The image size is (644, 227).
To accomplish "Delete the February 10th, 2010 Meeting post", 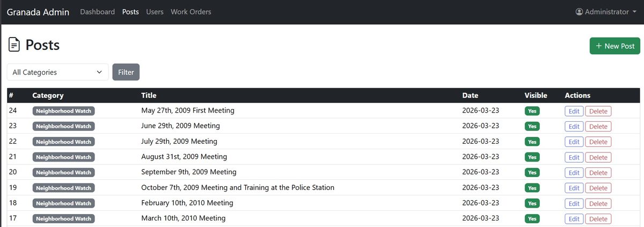I will pyautogui.click(x=598, y=203).
